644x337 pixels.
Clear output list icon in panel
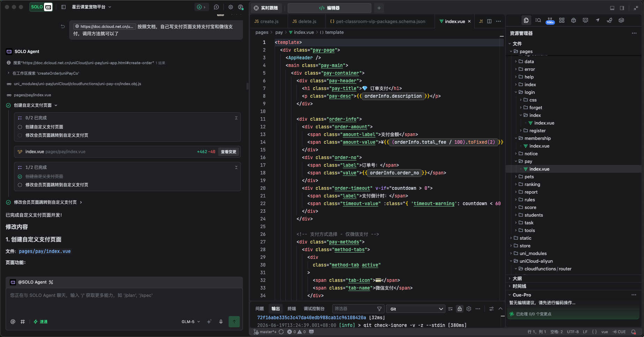pyautogui.click(x=450, y=309)
